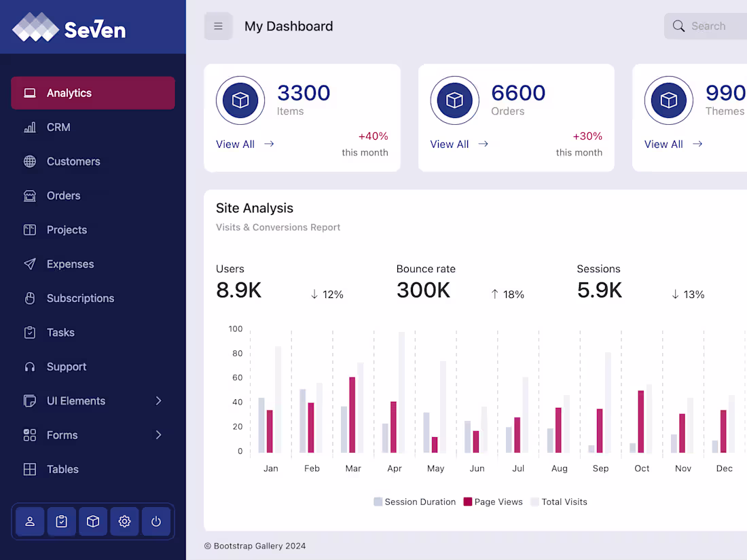Click the 3300 Items count

pyautogui.click(x=304, y=93)
